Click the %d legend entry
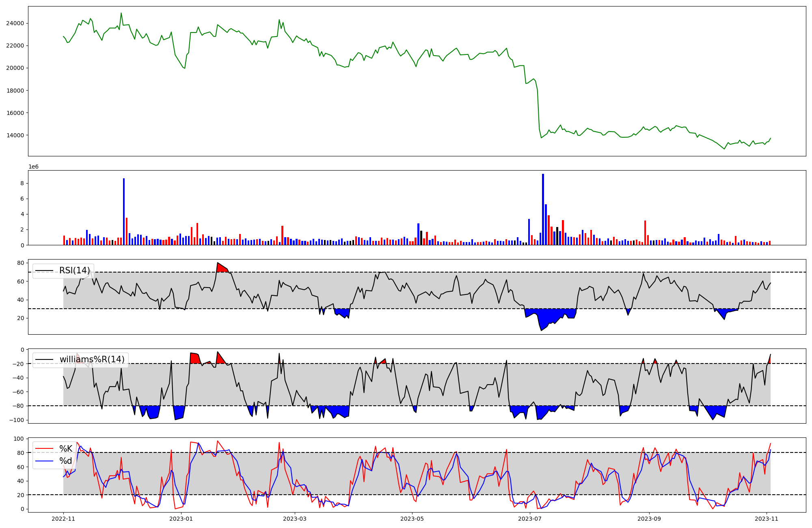 point(65,461)
